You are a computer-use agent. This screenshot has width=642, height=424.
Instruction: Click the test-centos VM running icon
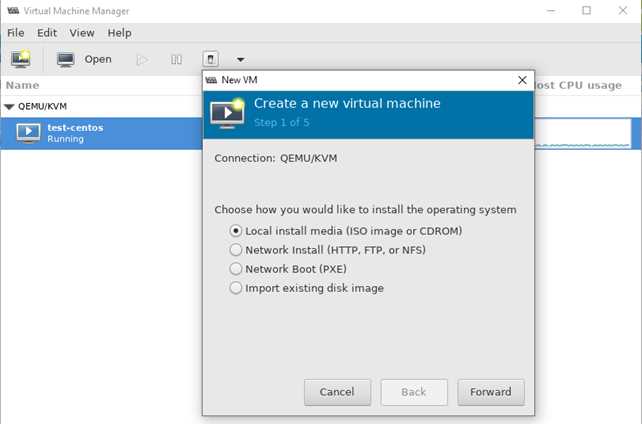[x=28, y=133]
